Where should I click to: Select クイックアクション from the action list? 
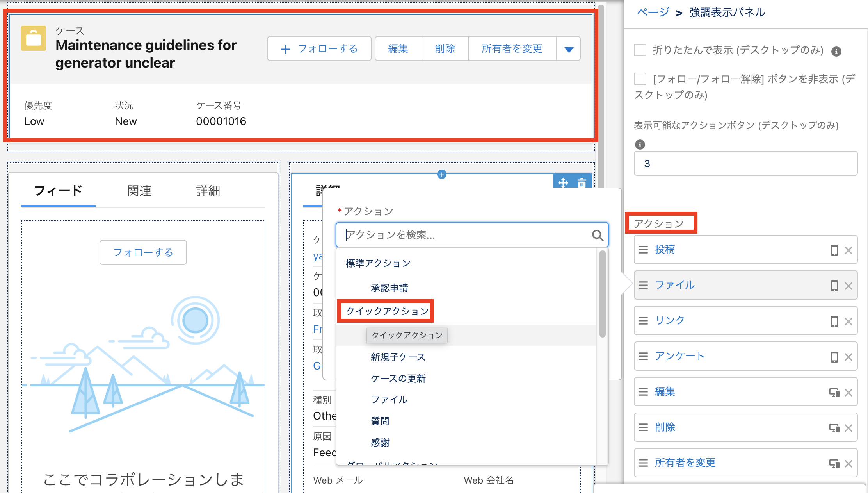(385, 311)
